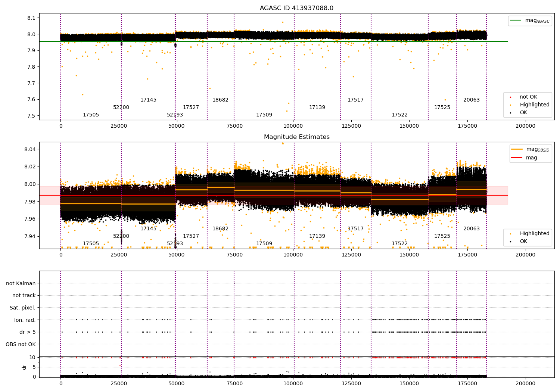Click the 'Ion. rad.' axis label
The image size is (560, 392).
[25, 320]
